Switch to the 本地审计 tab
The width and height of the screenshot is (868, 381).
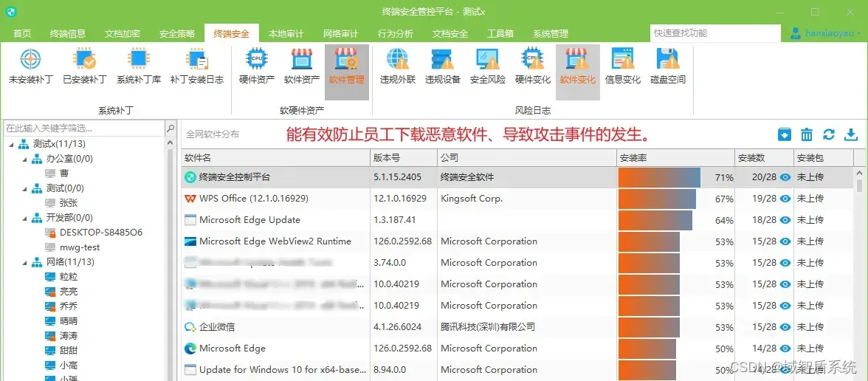click(286, 34)
